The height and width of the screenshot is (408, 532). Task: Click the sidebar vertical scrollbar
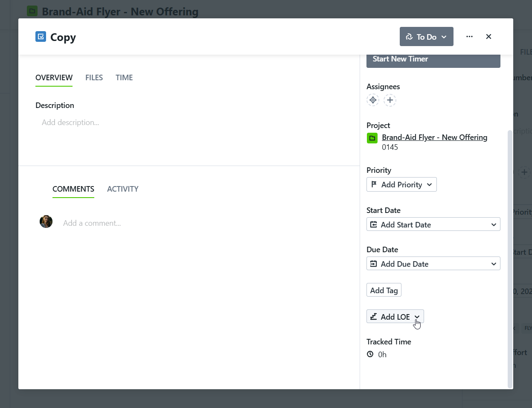tap(509, 259)
